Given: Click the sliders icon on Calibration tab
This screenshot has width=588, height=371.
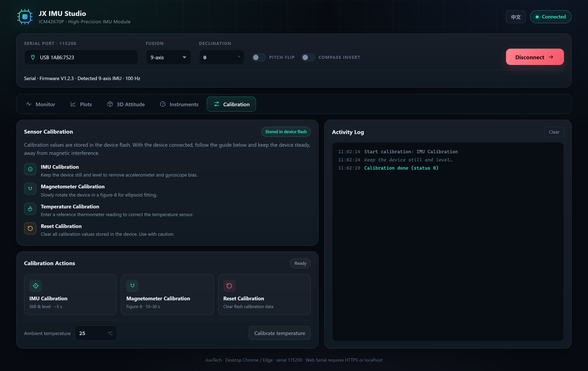Looking at the screenshot, I should coord(217,104).
